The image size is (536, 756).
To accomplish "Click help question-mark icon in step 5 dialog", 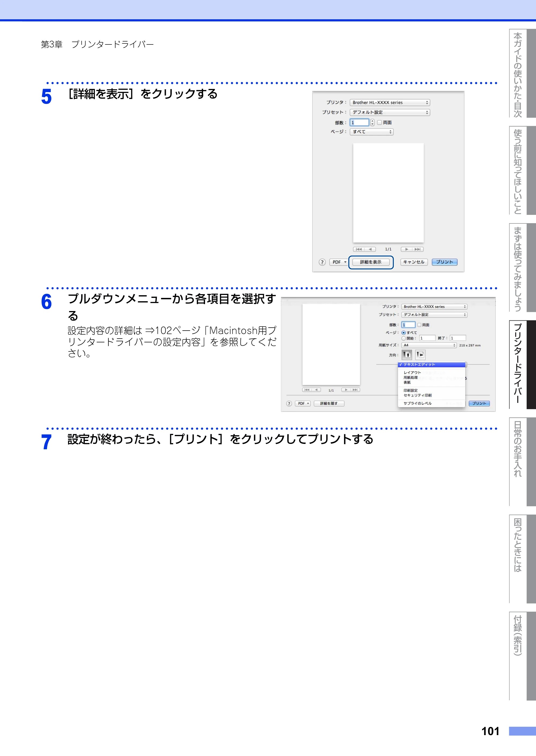I will 322,262.
